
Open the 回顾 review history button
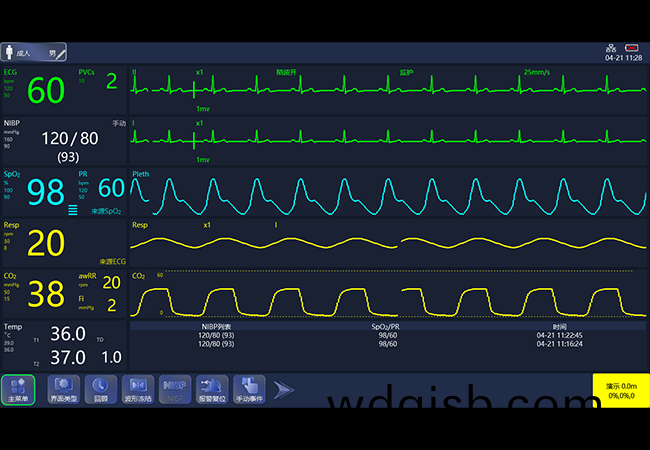coord(101,390)
